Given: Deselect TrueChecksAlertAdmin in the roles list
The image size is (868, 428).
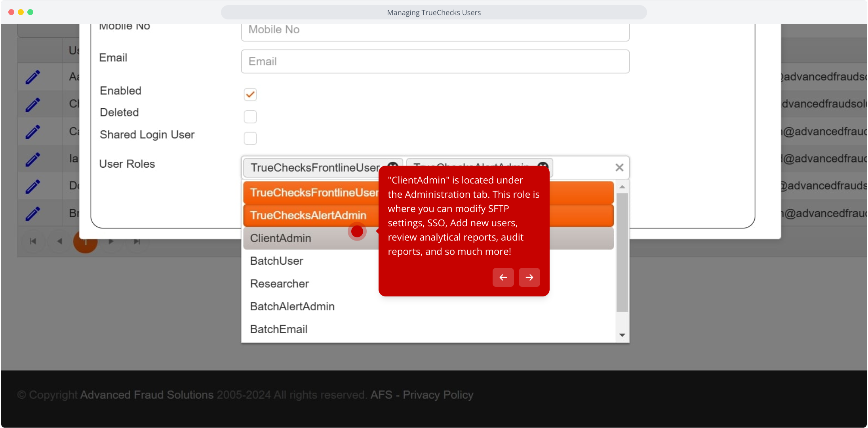Looking at the screenshot, I should click(428, 216).
